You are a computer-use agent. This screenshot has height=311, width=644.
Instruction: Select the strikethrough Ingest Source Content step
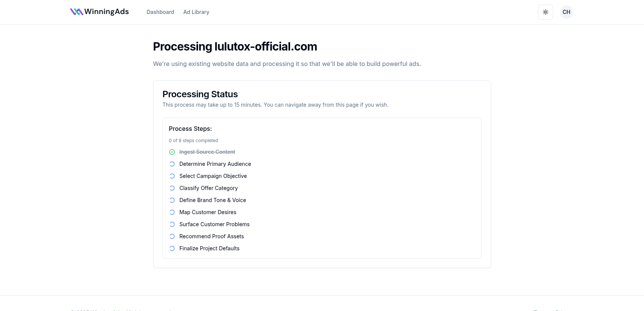(207, 152)
